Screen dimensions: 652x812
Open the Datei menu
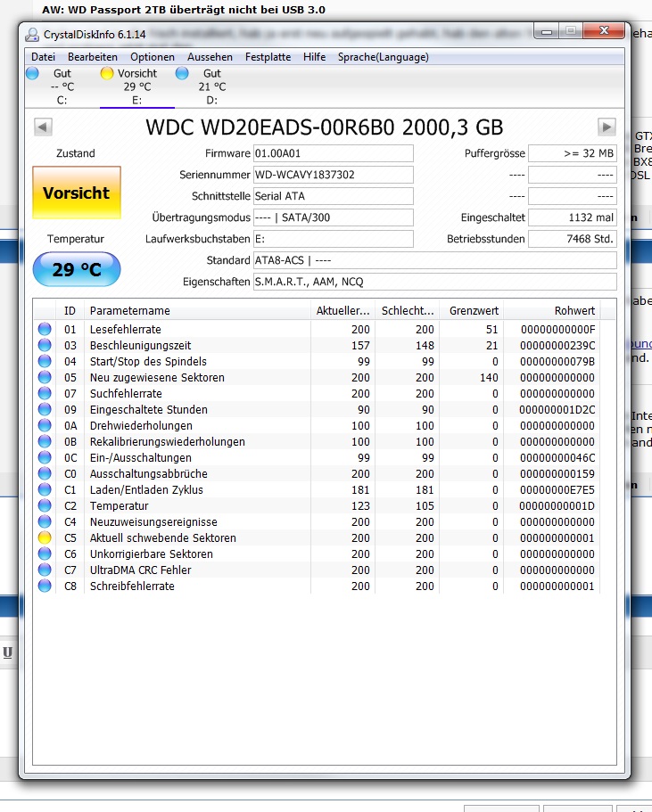(x=43, y=57)
